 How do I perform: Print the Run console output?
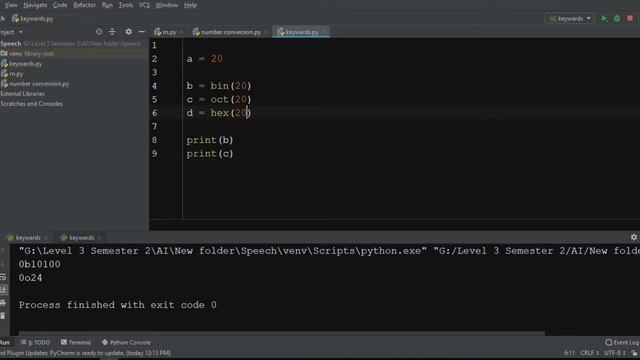tap(3, 303)
